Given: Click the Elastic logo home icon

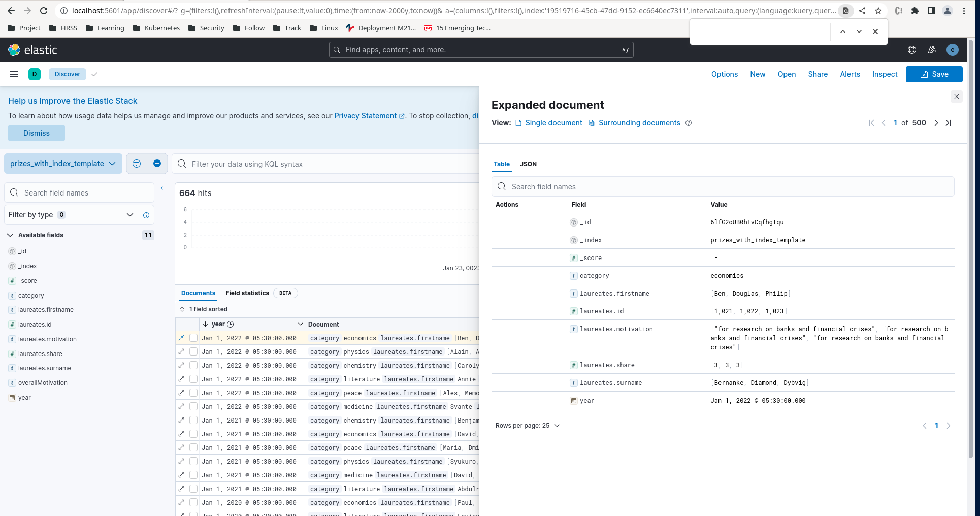Looking at the screenshot, I should [14, 50].
